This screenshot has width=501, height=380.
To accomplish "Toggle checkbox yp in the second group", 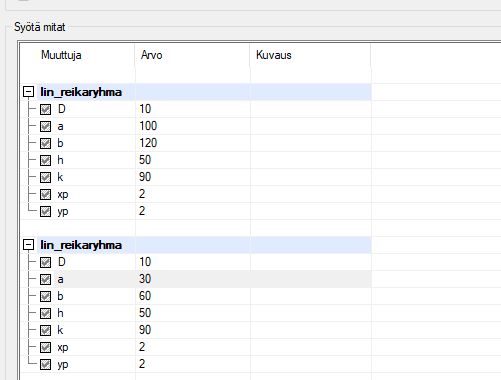I will pos(45,364).
